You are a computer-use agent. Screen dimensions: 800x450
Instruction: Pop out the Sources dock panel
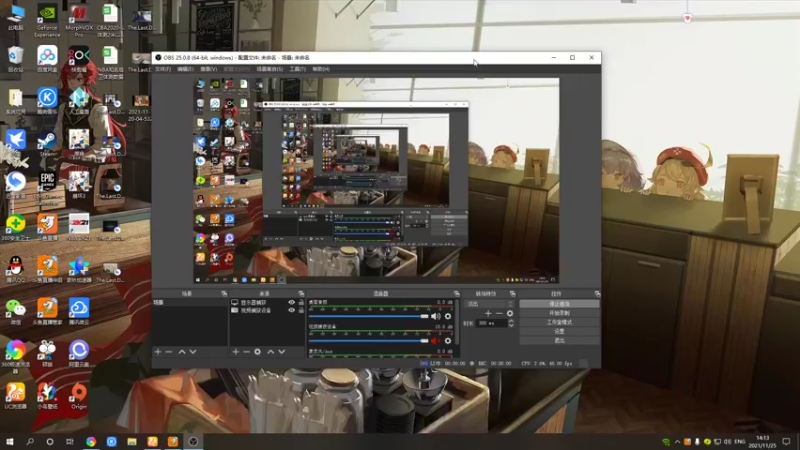pos(301,294)
